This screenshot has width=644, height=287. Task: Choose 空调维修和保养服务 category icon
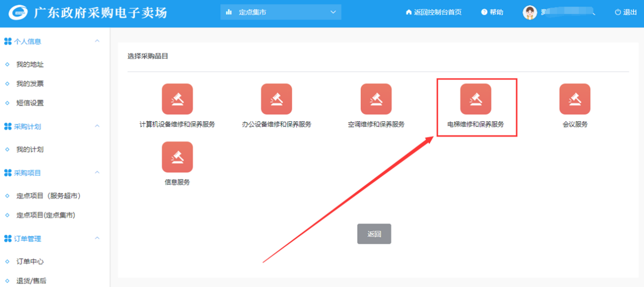click(x=376, y=99)
